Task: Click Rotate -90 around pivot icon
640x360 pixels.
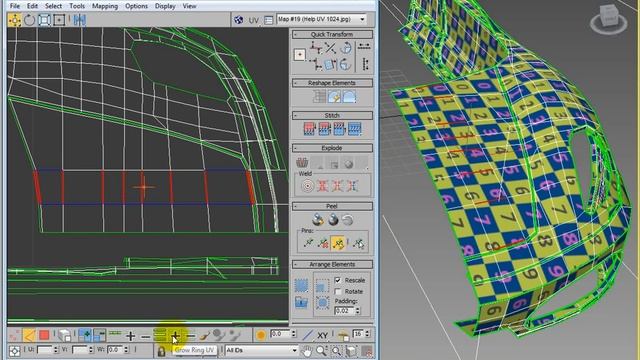Action: (346, 64)
